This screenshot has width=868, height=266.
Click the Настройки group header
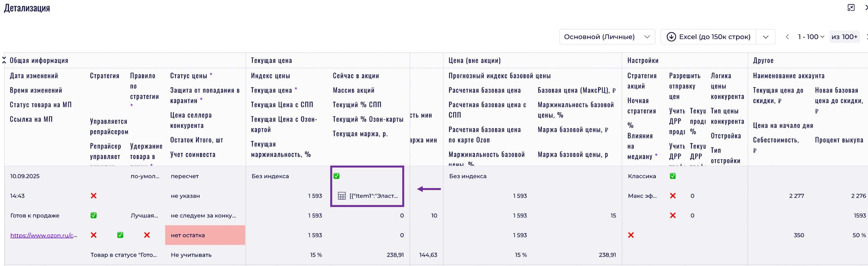643,60
